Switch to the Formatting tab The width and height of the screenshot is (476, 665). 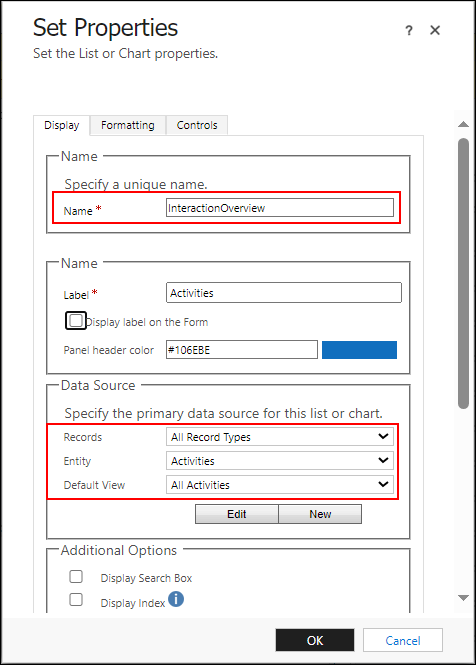click(x=128, y=125)
